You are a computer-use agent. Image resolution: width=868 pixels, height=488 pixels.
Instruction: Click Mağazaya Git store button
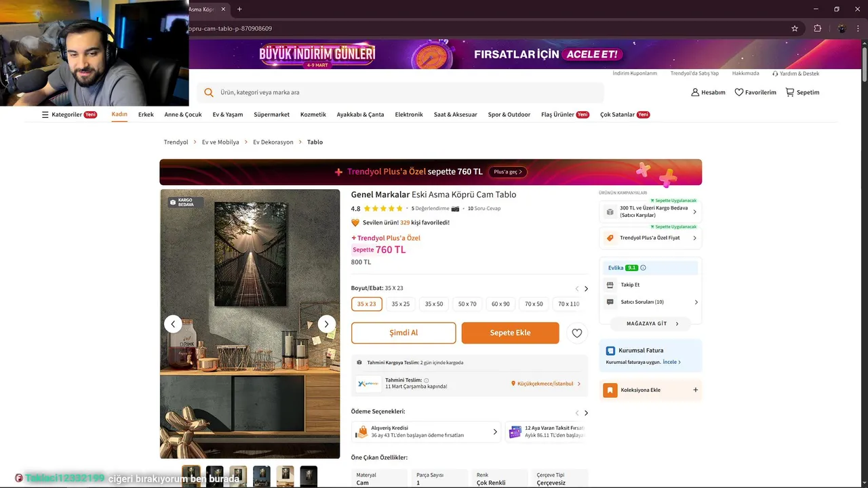pos(651,323)
